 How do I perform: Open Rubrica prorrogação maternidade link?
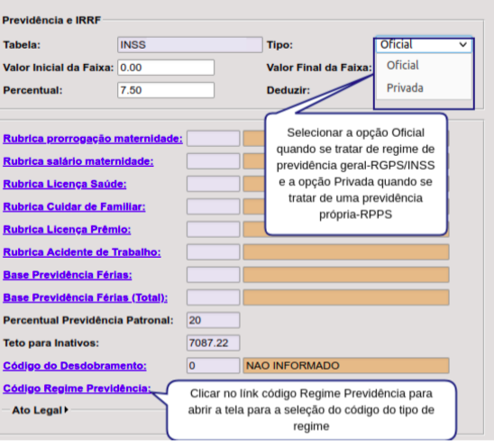[93, 139]
